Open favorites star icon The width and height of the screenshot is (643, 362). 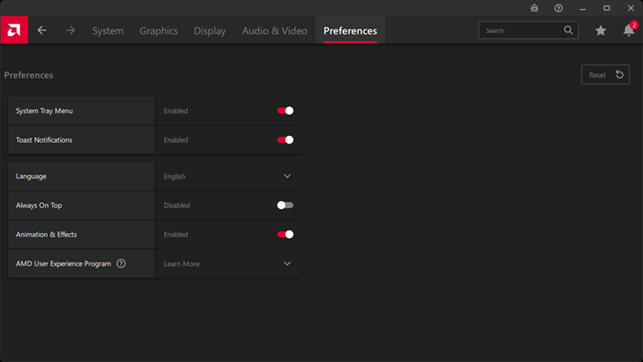coord(601,30)
